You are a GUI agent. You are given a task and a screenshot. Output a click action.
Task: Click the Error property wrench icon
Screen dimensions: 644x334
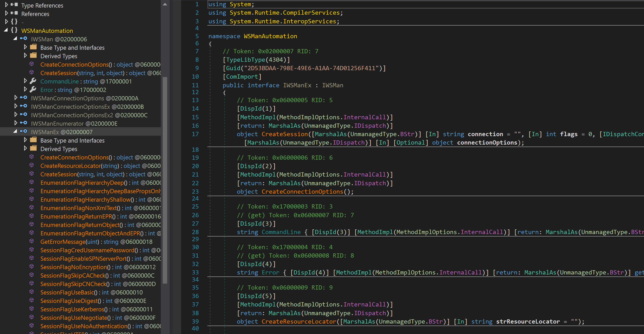[x=33, y=89]
